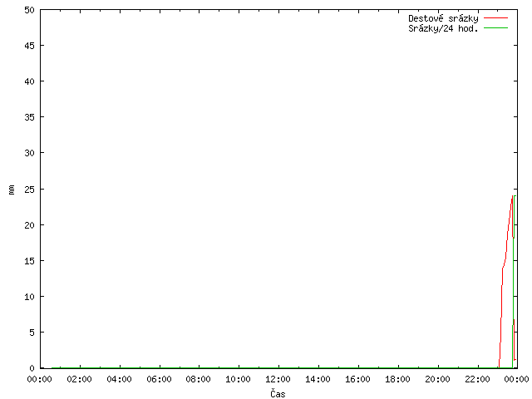Click the 45 y-axis label

(30, 46)
